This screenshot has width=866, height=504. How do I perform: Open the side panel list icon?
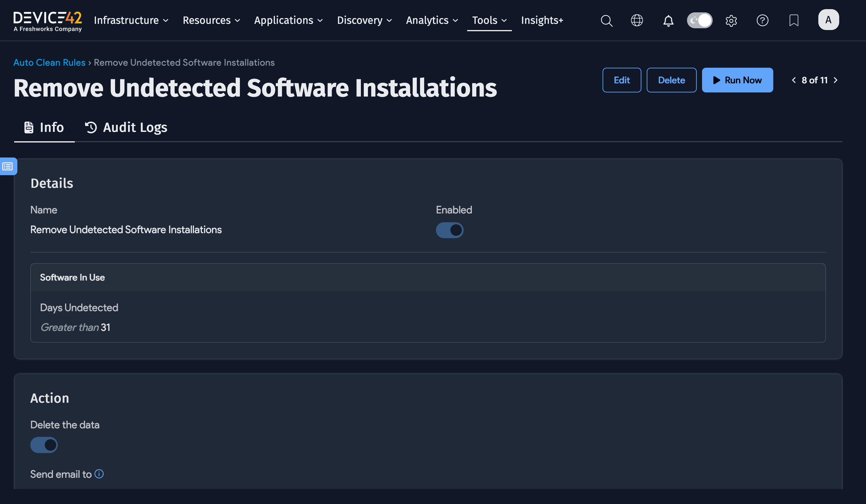pyautogui.click(x=8, y=166)
